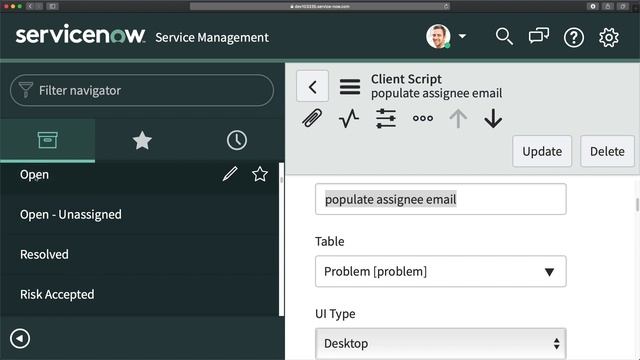The image size is (640, 360).
Task: Add Open module to favorites star
Action: point(260,174)
